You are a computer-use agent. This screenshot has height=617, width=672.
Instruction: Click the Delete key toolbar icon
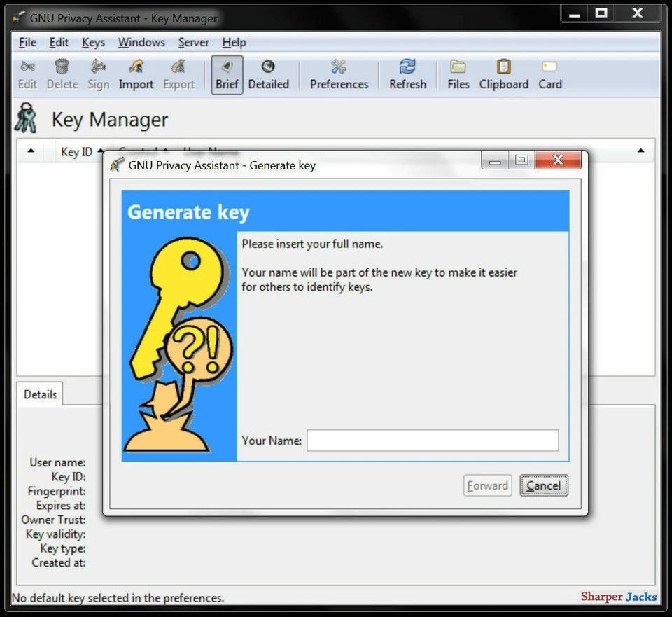tap(62, 74)
